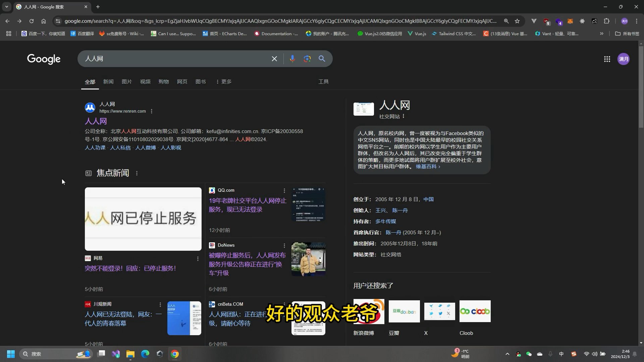Expand 更多 search filter menu
The height and width of the screenshot is (362, 644).
[x=224, y=81]
